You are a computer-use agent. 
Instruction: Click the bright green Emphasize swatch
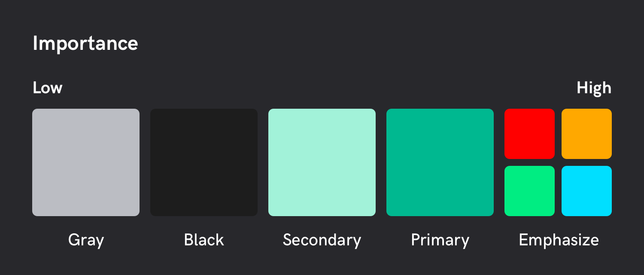(x=529, y=191)
